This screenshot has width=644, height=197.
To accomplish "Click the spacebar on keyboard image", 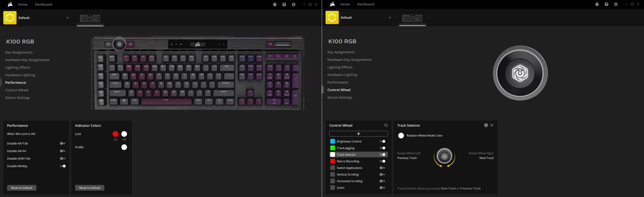I will pos(166,101).
